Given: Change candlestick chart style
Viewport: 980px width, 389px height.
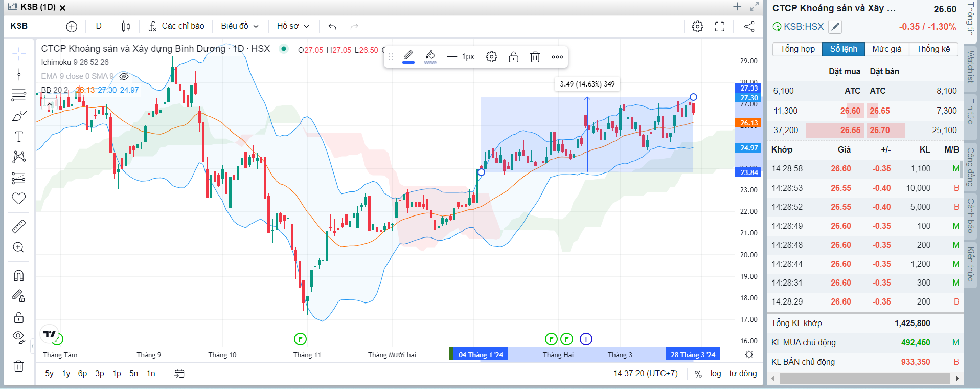Looking at the screenshot, I should tap(126, 26).
